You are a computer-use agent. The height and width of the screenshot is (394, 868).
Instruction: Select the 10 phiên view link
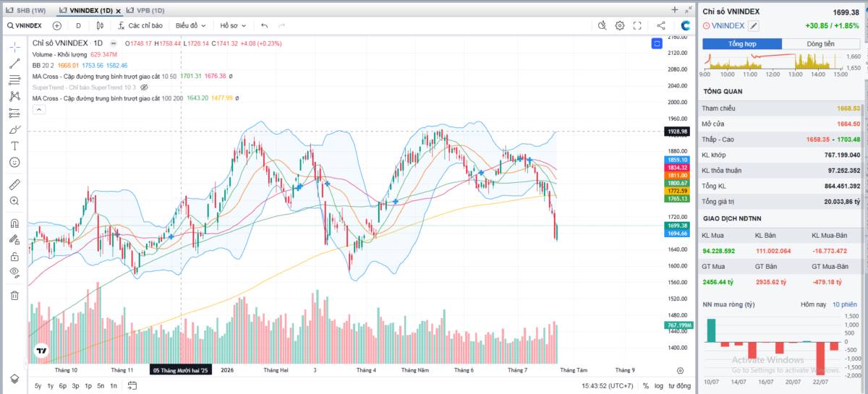point(846,304)
